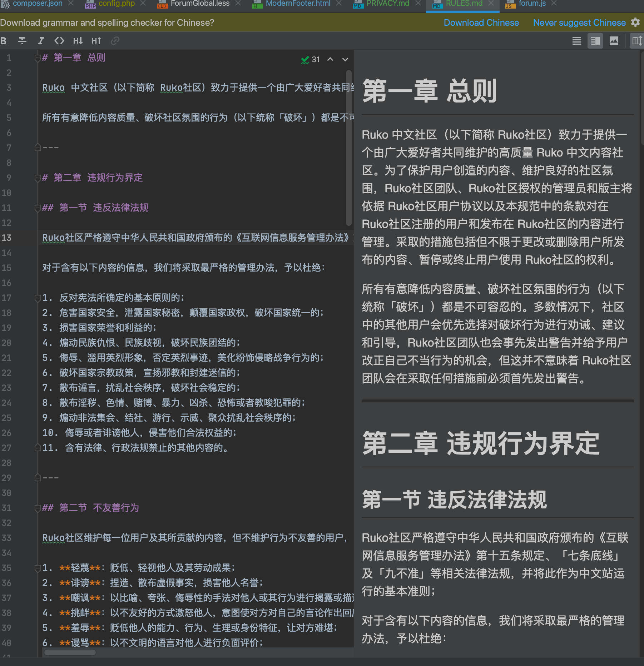Click bold item **羞辱** on line 39
Viewport: 644px width, 666px height.
pyautogui.click(x=80, y=628)
